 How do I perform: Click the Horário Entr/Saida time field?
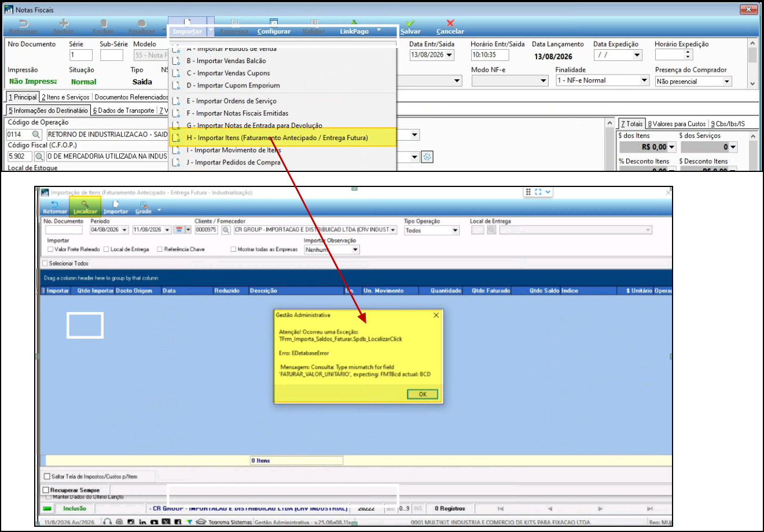pyautogui.click(x=490, y=55)
